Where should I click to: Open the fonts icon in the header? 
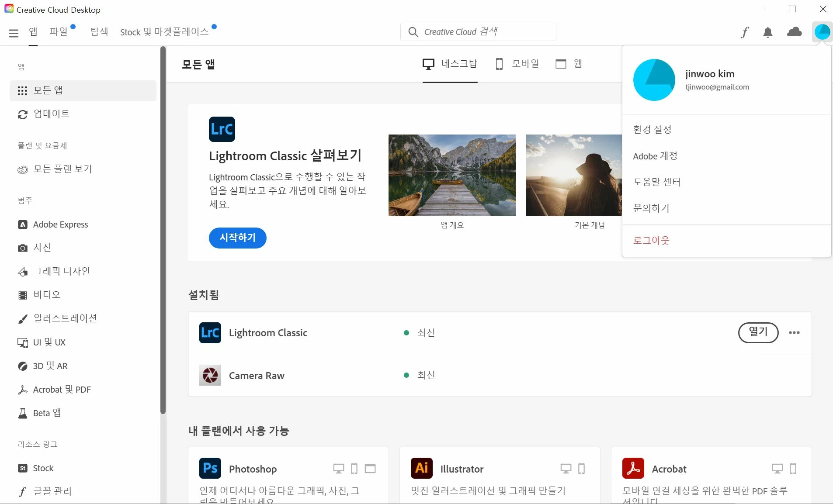(x=745, y=32)
